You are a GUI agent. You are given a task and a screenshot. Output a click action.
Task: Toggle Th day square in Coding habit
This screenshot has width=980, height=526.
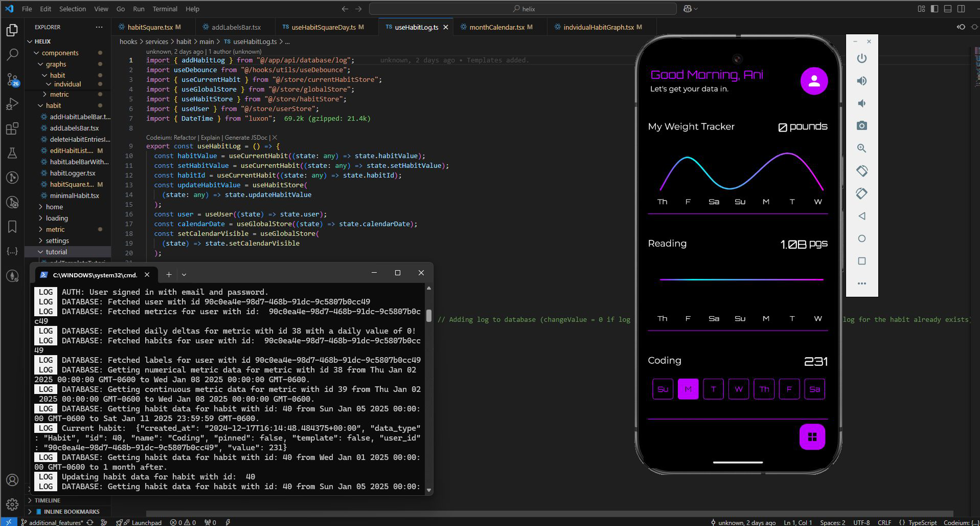click(764, 389)
